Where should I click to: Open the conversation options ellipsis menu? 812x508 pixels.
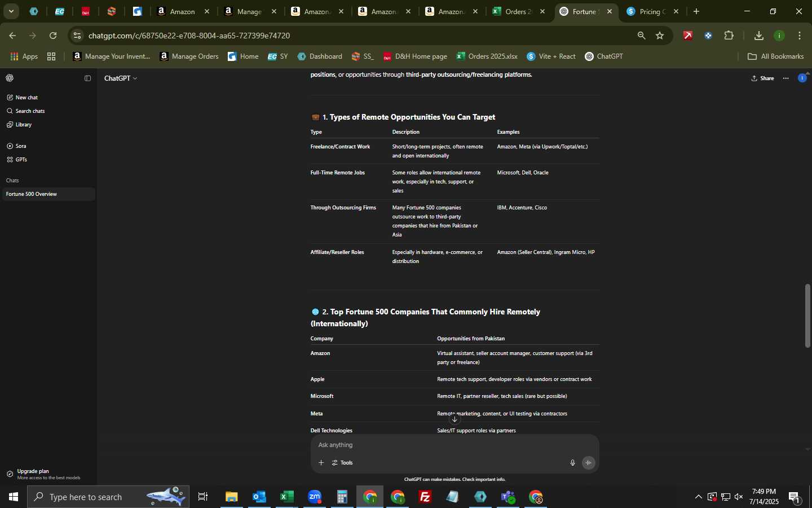[786, 78]
